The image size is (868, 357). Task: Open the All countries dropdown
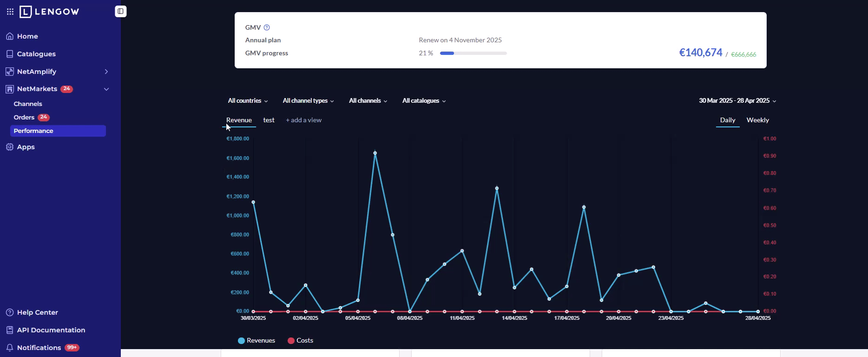coord(248,101)
